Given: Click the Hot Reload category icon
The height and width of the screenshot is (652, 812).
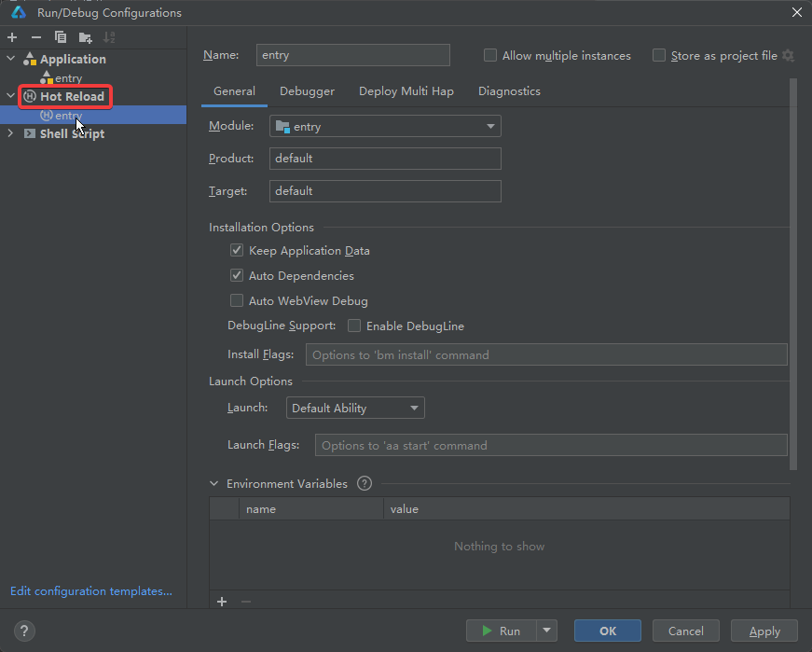Looking at the screenshot, I should (30, 96).
